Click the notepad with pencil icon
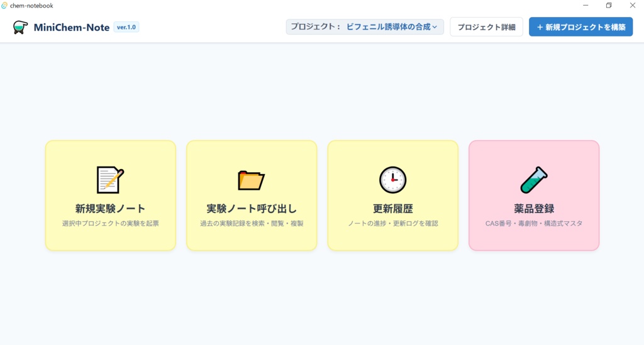 pos(110,180)
